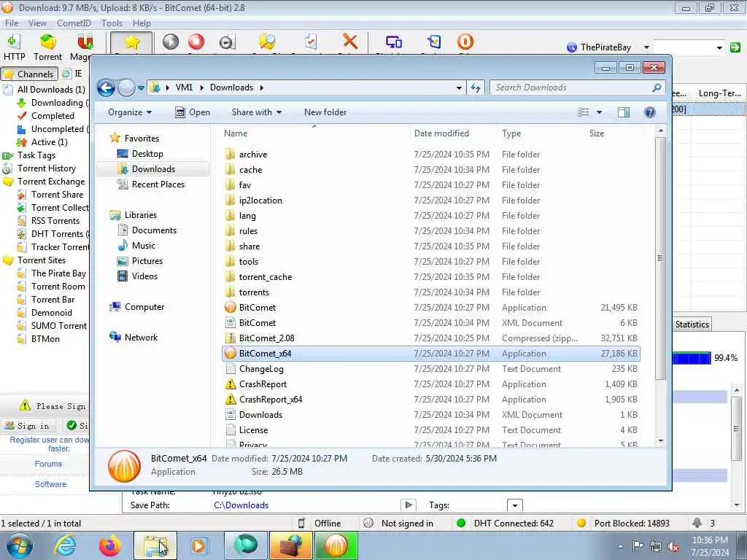Click the red X Delete toolbar icon
This screenshot has width=747, height=560.
click(350, 42)
